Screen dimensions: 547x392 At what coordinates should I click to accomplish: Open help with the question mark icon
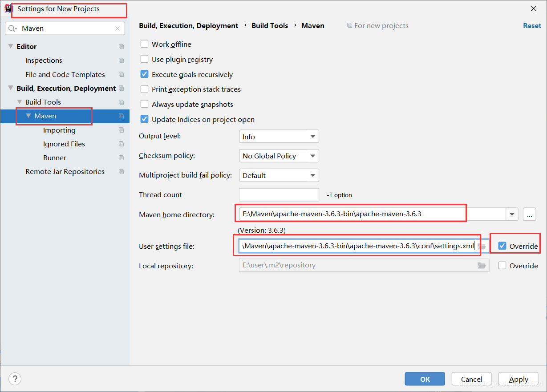click(15, 379)
